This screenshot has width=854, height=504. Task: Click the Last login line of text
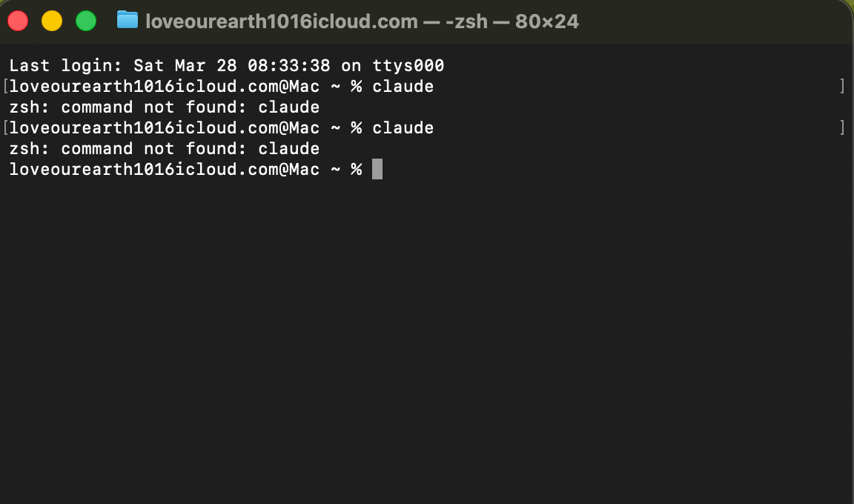(226, 66)
